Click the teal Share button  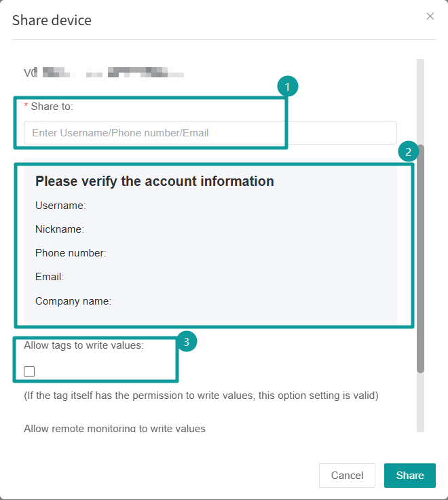410,475
